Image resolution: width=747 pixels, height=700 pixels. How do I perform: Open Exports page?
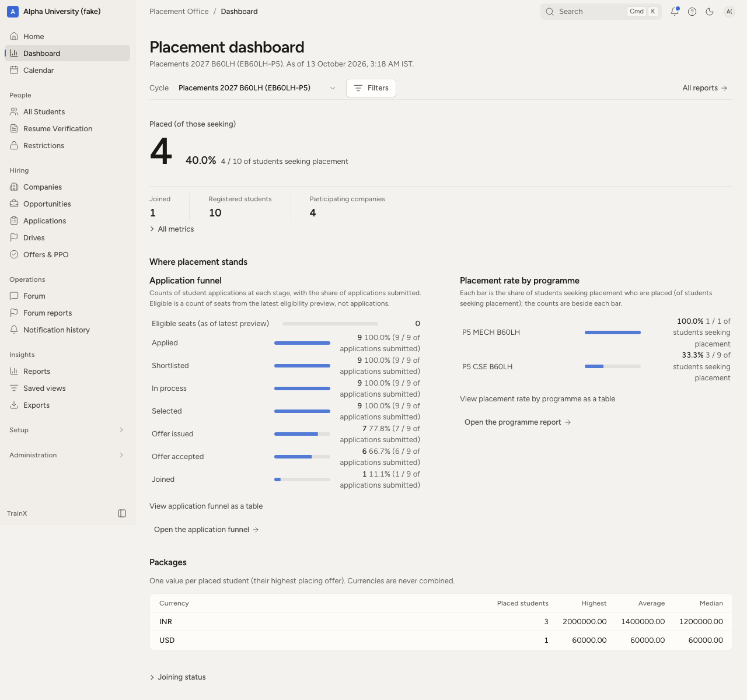[x=67, y=405]
